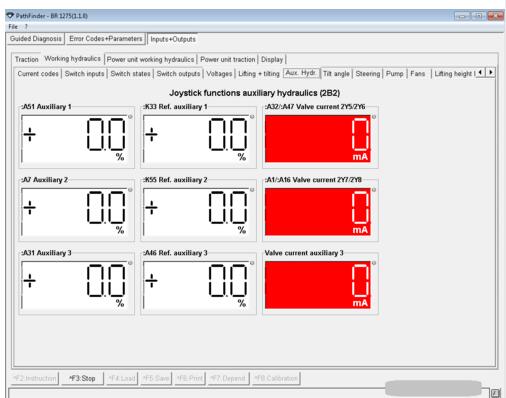Image resolution: width=506 pixels, height=398 pixels.
Task: Open the question mark help menu
Action: (x=26, y=26)
